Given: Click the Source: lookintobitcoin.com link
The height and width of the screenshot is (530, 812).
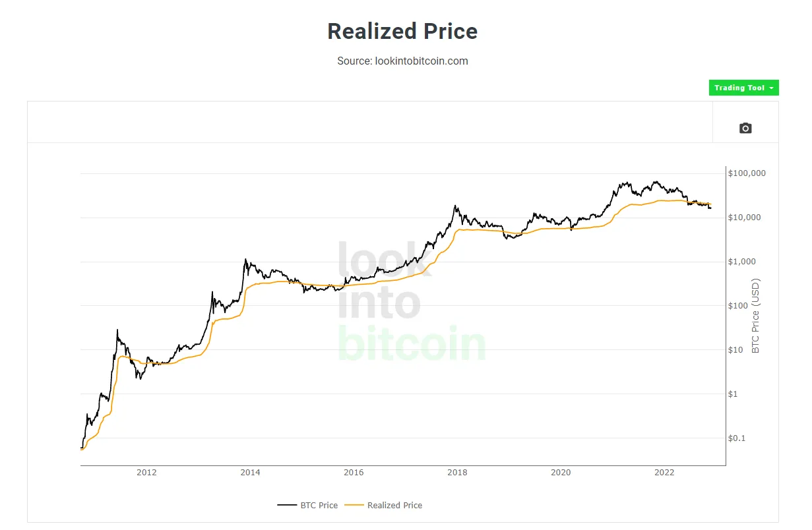Looking at the screenshot, I should tap(402, 61).
